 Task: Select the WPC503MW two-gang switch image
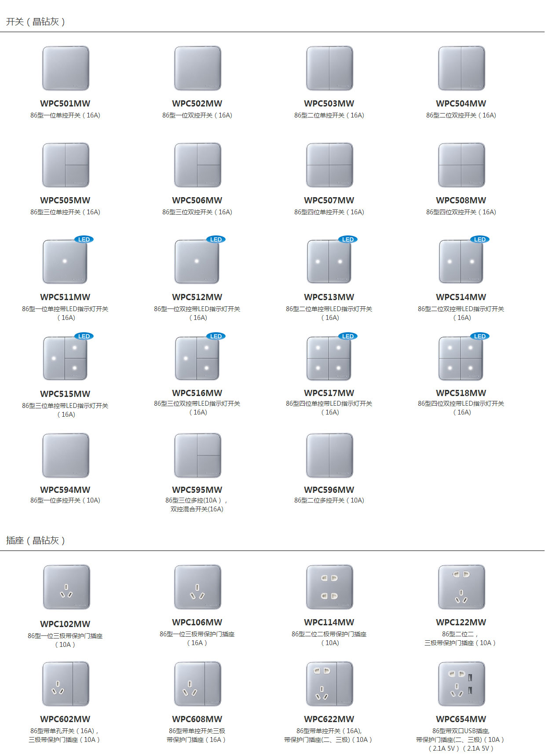tap(329, 68)
